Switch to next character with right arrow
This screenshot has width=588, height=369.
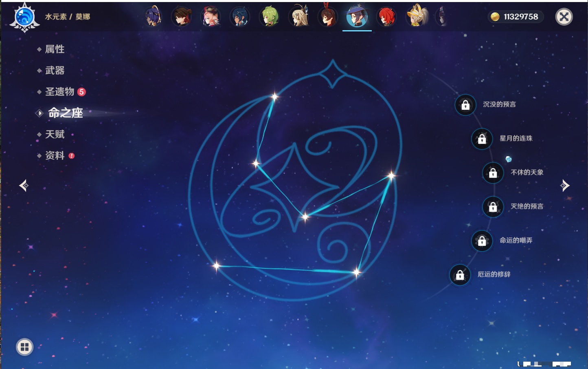pos(565,186)
